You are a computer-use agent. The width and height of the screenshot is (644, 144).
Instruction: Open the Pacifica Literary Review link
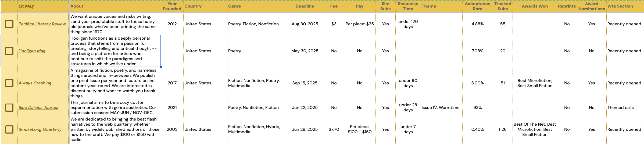(42, 24)
